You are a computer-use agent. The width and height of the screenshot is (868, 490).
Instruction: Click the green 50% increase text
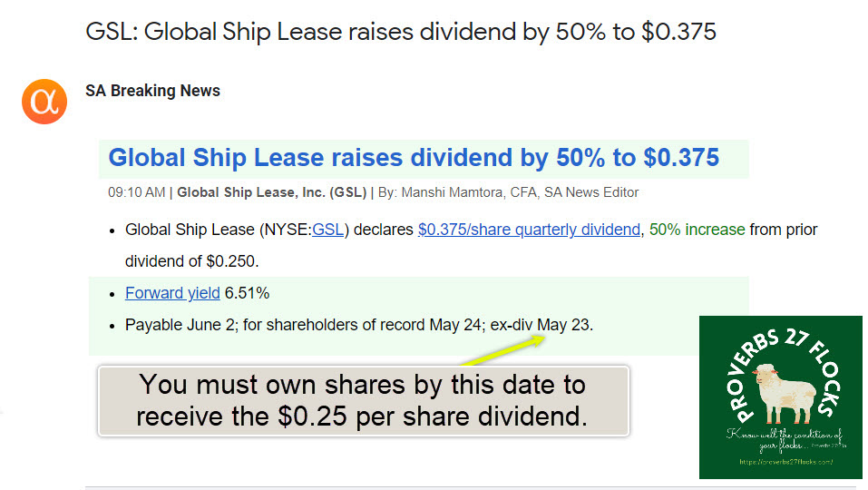click(x=697, y=230)
